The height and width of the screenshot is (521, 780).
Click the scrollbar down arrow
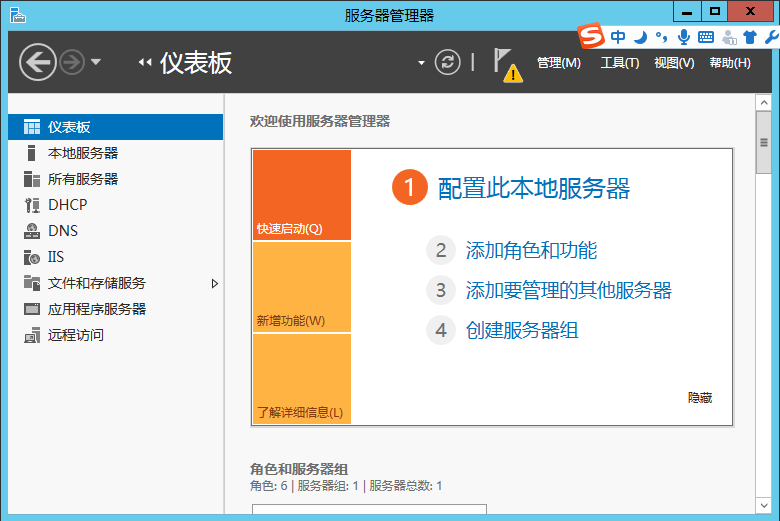(x=764, y=506)
